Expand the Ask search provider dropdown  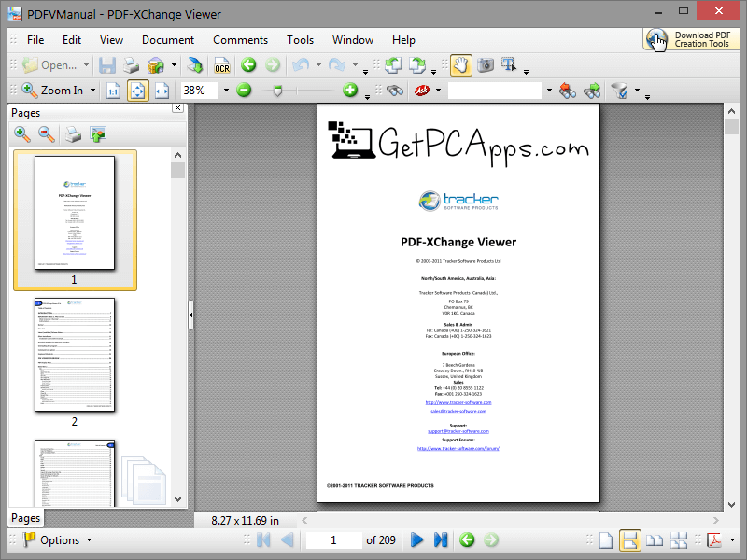click(x=438, y=90)
